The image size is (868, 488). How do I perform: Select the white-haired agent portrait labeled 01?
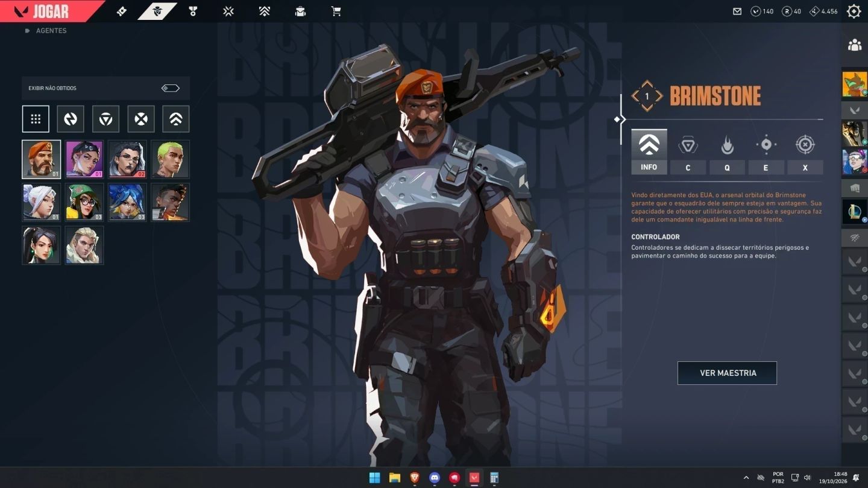[42, 202]
